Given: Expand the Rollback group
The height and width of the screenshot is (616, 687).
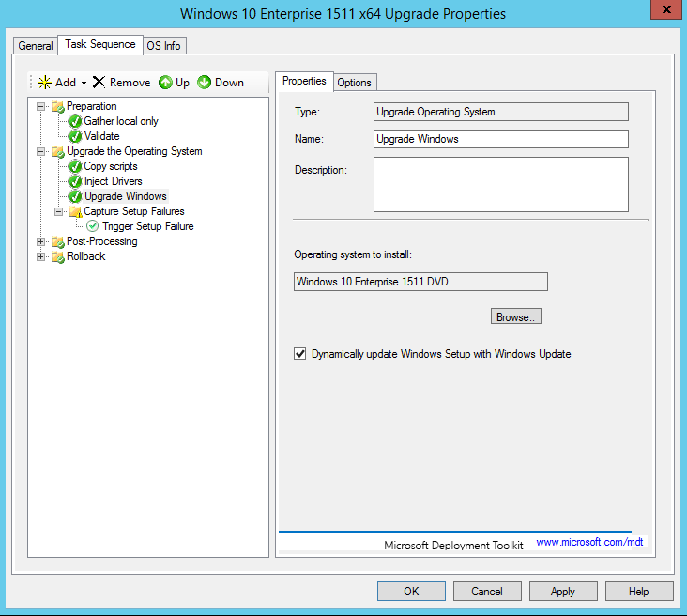Looking at the screenshot, I should 40,257.
